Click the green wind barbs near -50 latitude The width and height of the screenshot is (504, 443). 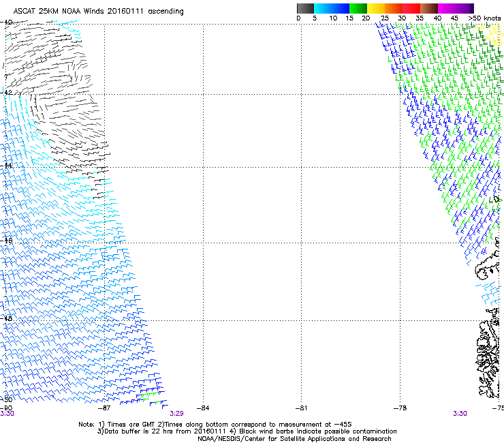coord(150,397)
